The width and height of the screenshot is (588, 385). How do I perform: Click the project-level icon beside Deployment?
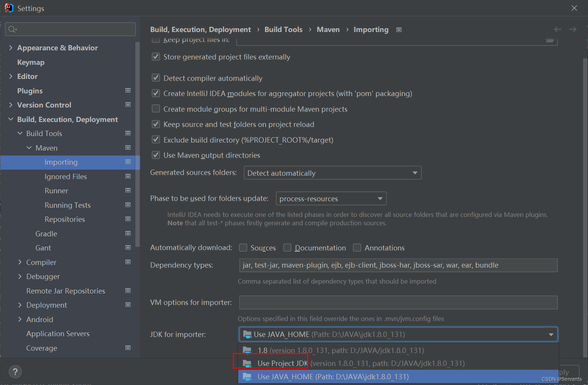tap(128, 305)
